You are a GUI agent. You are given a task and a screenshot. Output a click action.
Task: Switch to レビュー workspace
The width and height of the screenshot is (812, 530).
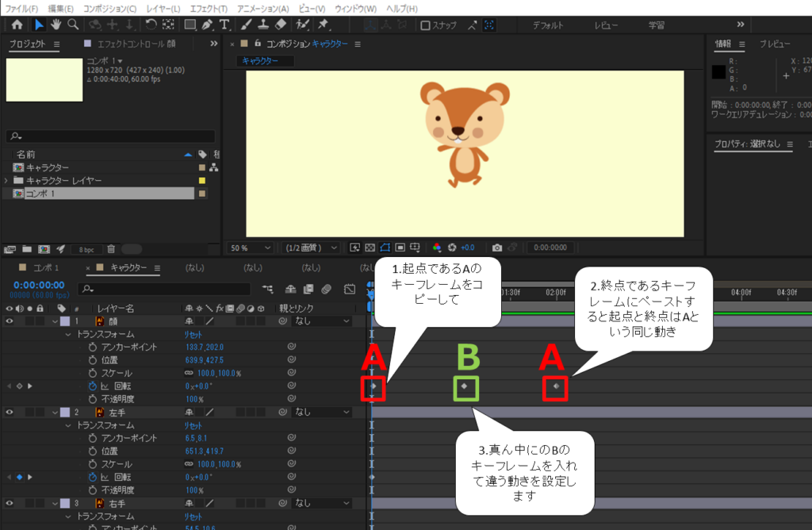[x=606, y=25]
